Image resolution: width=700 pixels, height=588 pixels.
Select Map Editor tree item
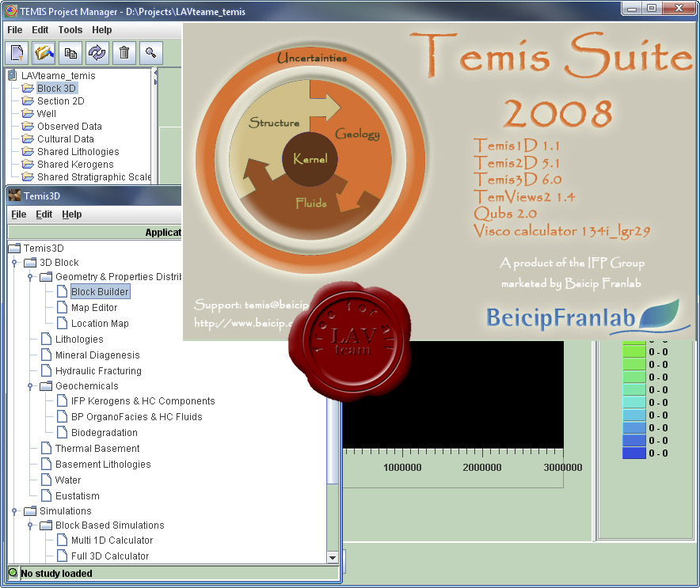click(94, 307)
